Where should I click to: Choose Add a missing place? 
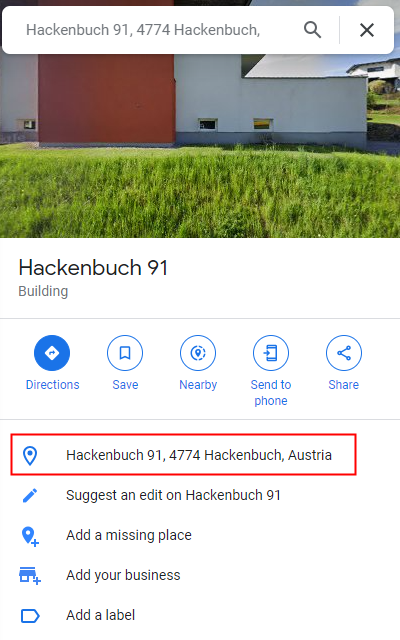(x=129, y=535)
